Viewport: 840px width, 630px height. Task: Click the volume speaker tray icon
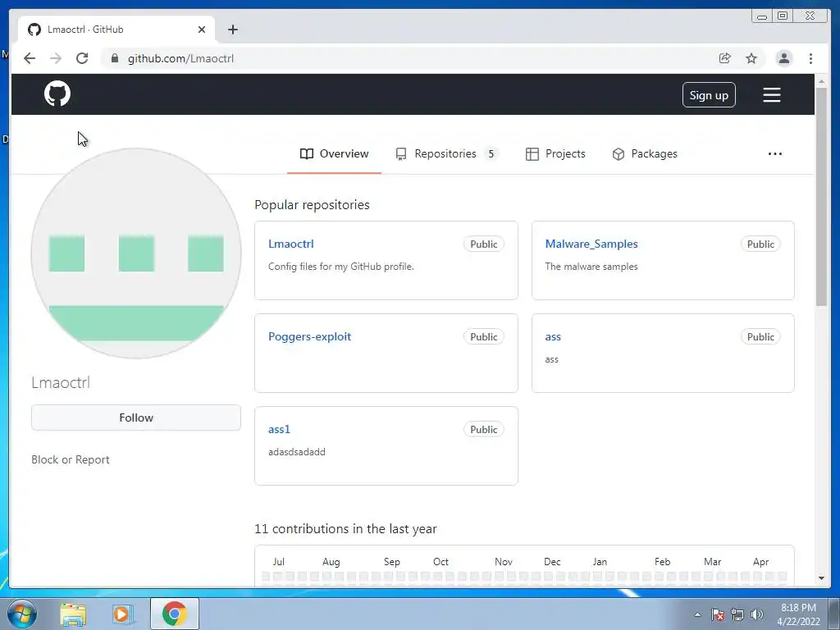click(x=757, y=614)
